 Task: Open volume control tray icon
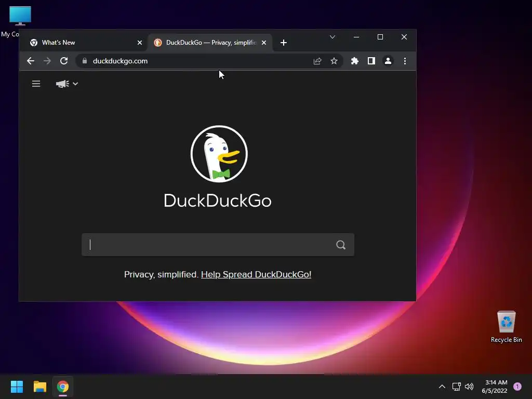click(469, 387)
